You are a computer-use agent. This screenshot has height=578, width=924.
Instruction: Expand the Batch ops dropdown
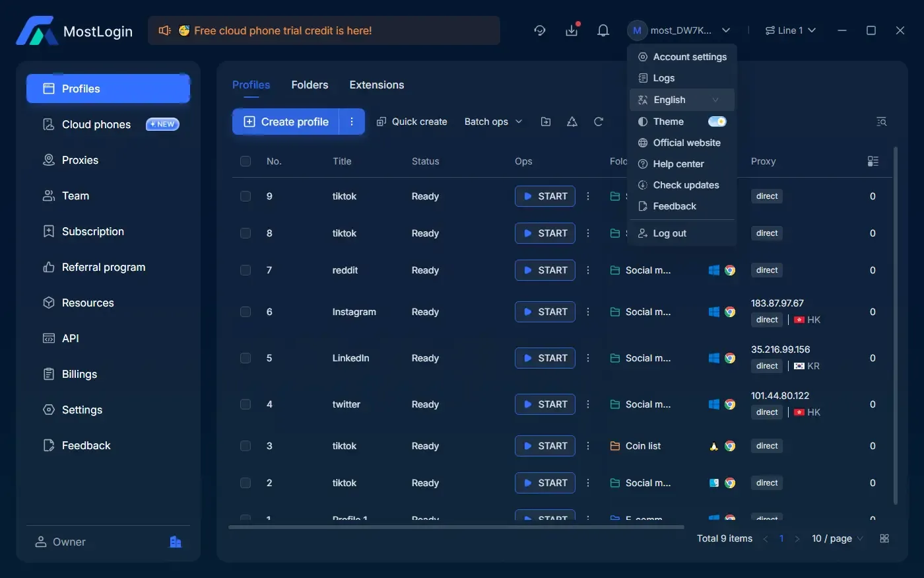point(493,122)
